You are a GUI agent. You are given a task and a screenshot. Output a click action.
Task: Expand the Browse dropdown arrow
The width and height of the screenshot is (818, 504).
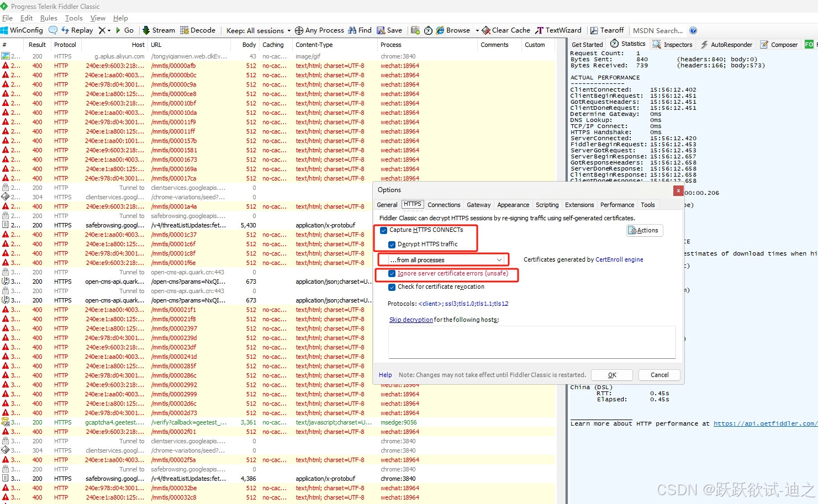[x=477, y=30]
